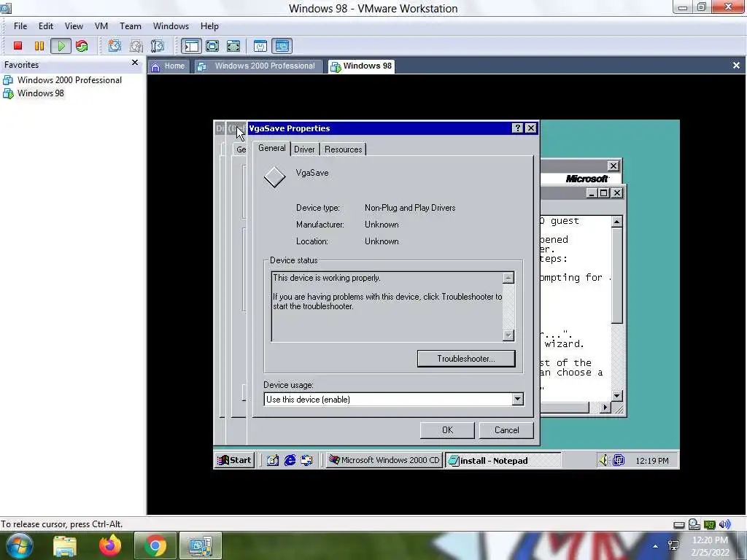Open the Team menu
The image size is (747, 560).
tap(130, 26)
